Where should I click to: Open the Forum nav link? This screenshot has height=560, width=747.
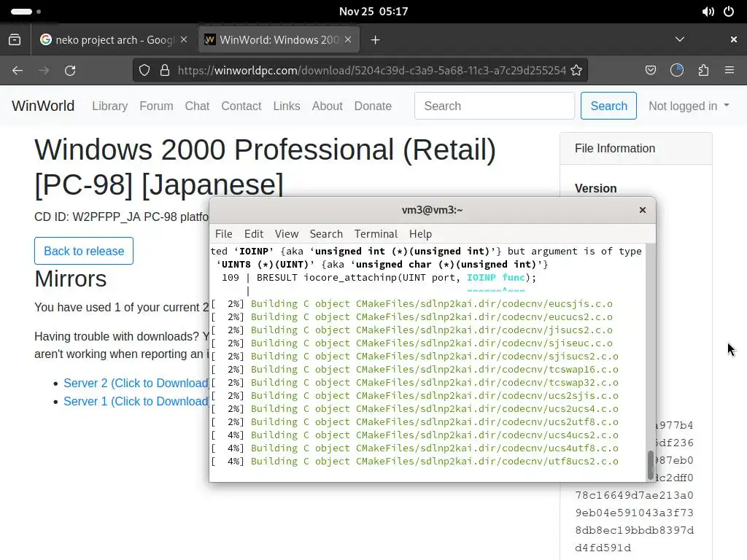click(x=156, y=106)
